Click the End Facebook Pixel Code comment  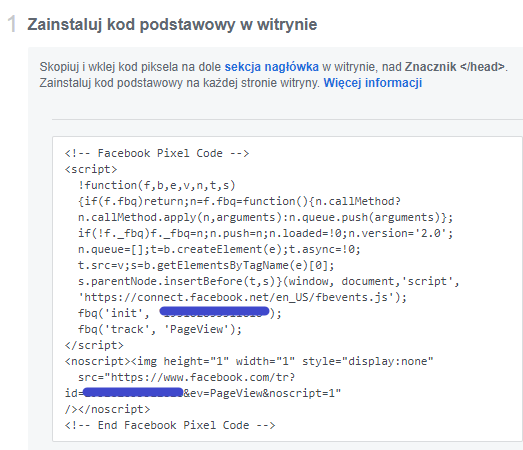pyautogui.click(x=170, y=426)
